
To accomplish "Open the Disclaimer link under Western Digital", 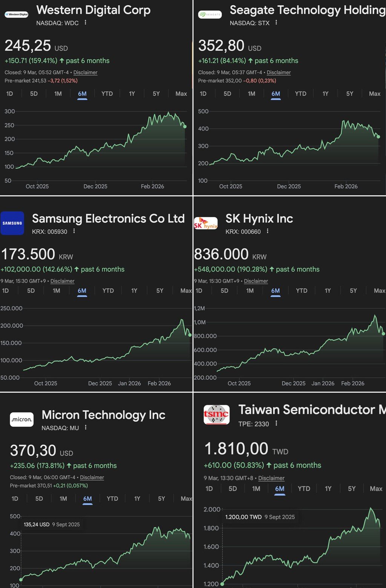I will (x=85, y=72).
